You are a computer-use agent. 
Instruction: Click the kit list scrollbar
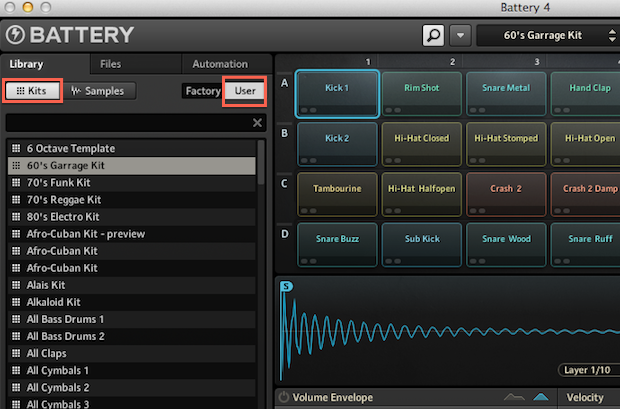coord(261,162)
